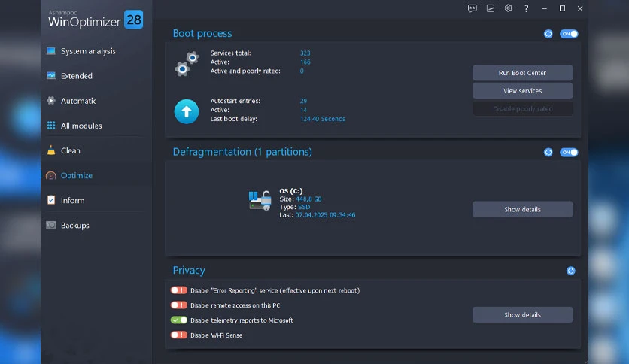Click the Inform checklist icon
The width and height of the screenshot is (629, 364).
click(51, 200)
